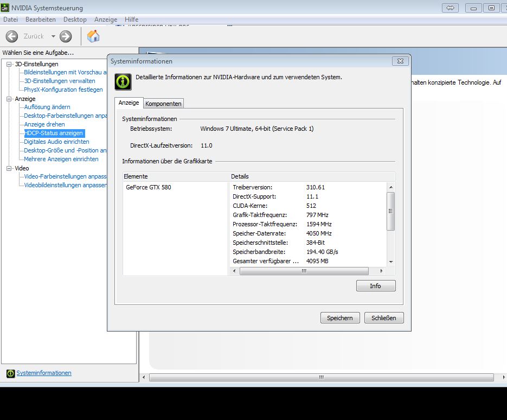Image resolution: width=507 pixels, height=420 pixels.
Task: Open Mehrere Anzeigen einrichten task
Action: [61, 159]
